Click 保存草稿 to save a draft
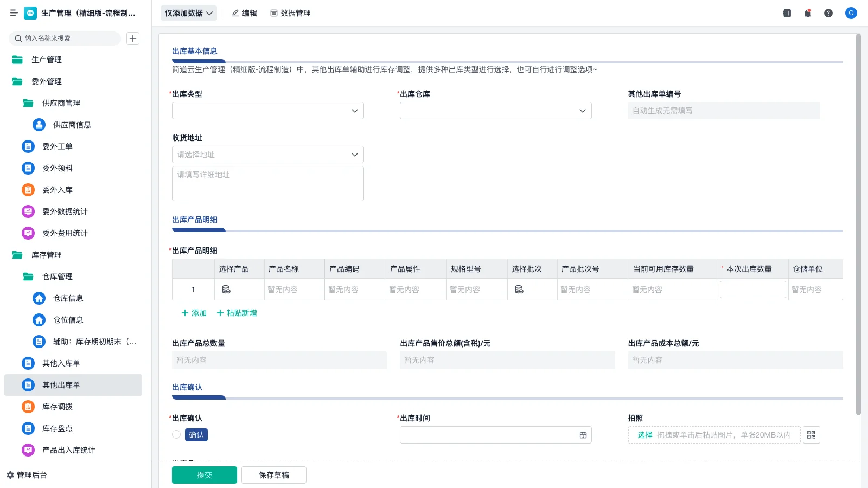868x488 pixels. pos(273,474)
